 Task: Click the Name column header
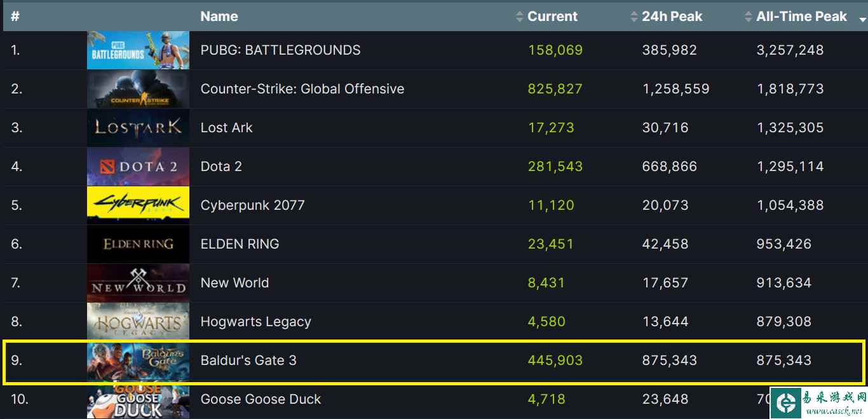(x=219, y=17)
